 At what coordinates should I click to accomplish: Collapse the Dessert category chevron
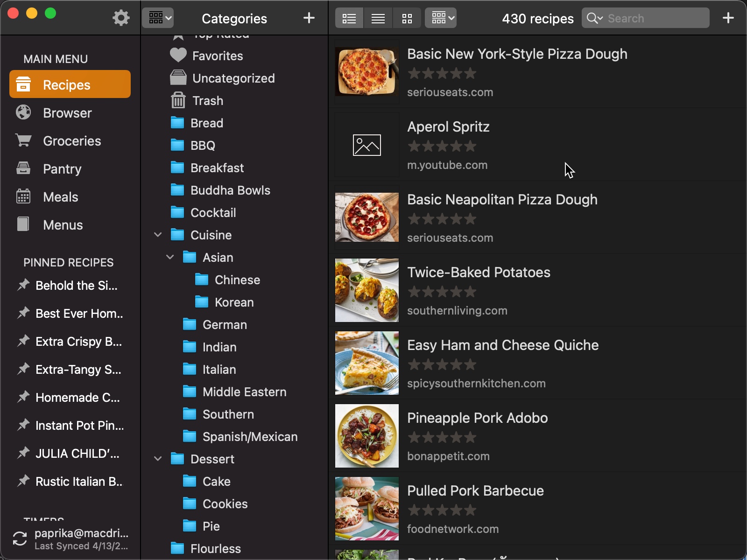(x=158, y=459)
